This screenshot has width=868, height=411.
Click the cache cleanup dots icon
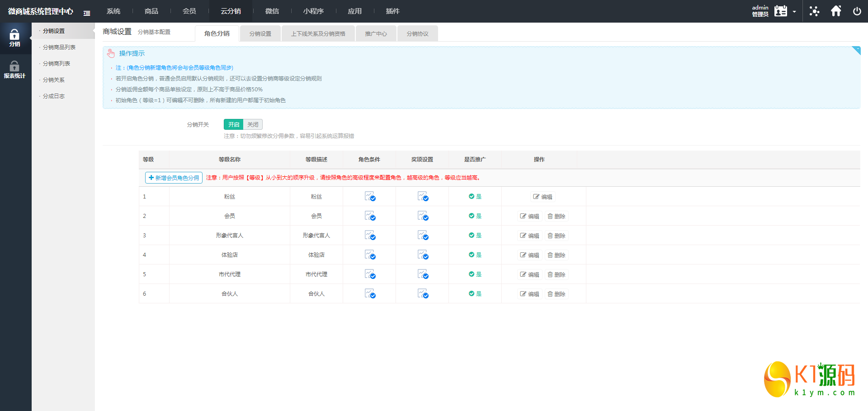pos(814,11)
